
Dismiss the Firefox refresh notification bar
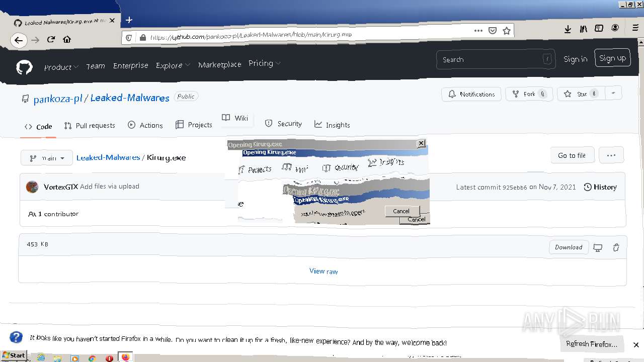coord(636,345)
